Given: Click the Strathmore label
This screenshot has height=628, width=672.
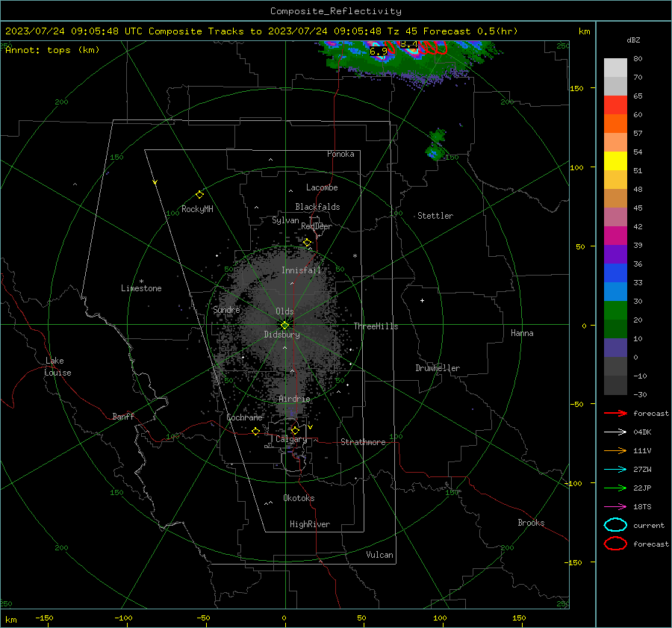Looking at the screenshot, I should click(x=363, y=442).
